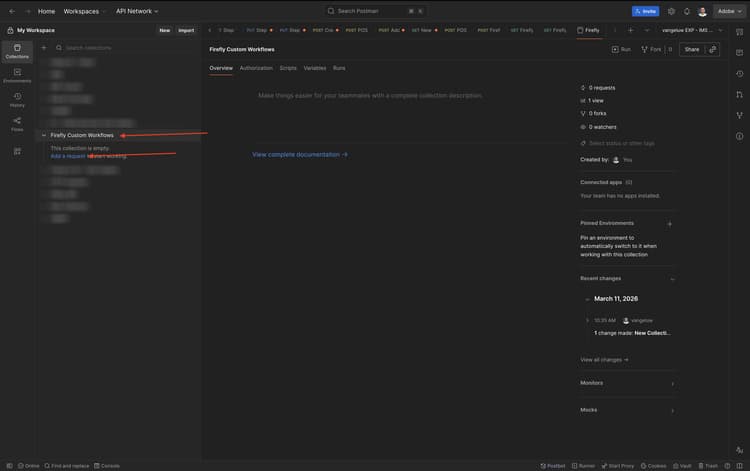
Task: Select the active Firefly collection tab
Action: 589,30
